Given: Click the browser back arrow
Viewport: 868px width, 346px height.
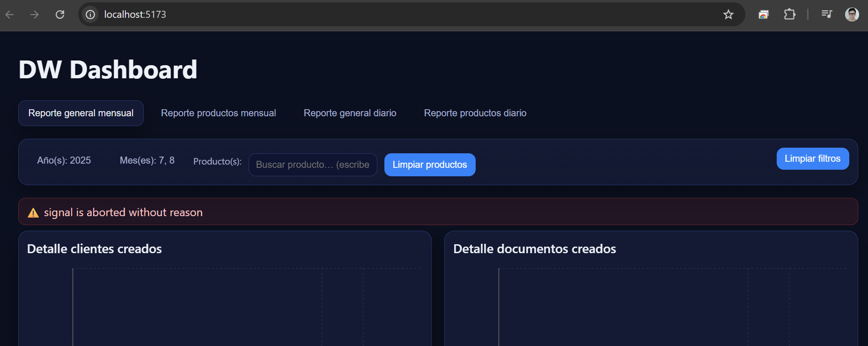Looking at the screenshot, I should 10,15.
